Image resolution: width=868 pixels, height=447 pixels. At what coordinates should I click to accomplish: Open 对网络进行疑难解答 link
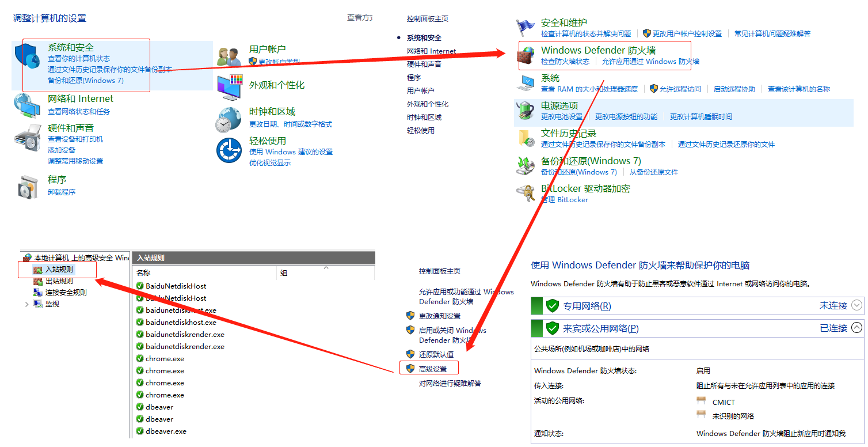(x=450, y=383)
